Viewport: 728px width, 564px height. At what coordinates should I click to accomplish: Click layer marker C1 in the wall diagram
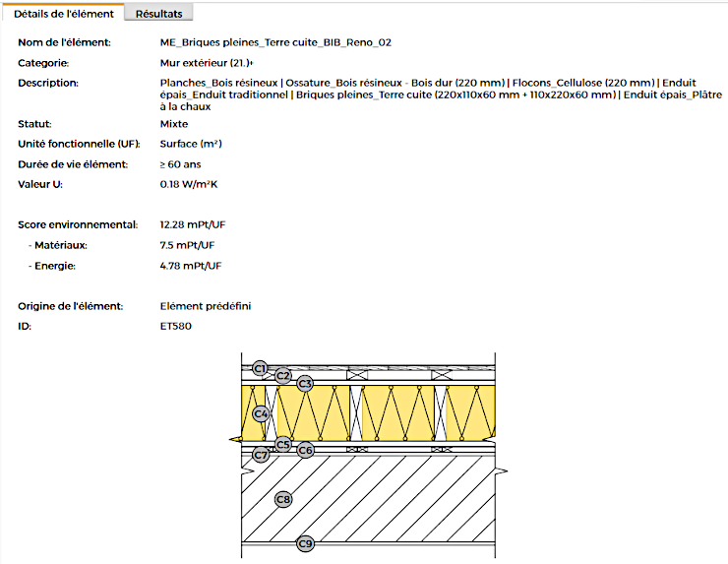pyautogui.click(x=260, y=369)
